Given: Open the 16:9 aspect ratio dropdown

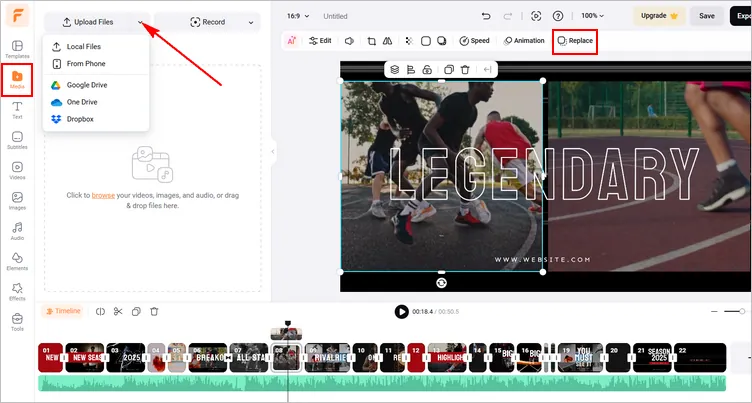Looking at the screenshot, I should pos(298,16).
